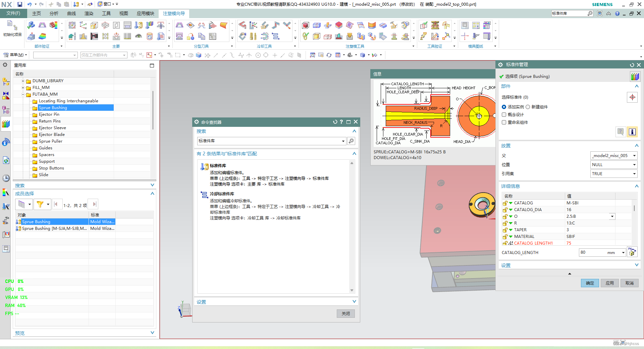Toggle the lock icon on CATALOG row
The width and height of the screenshot is (644, 349).
(x=505, y=203)
